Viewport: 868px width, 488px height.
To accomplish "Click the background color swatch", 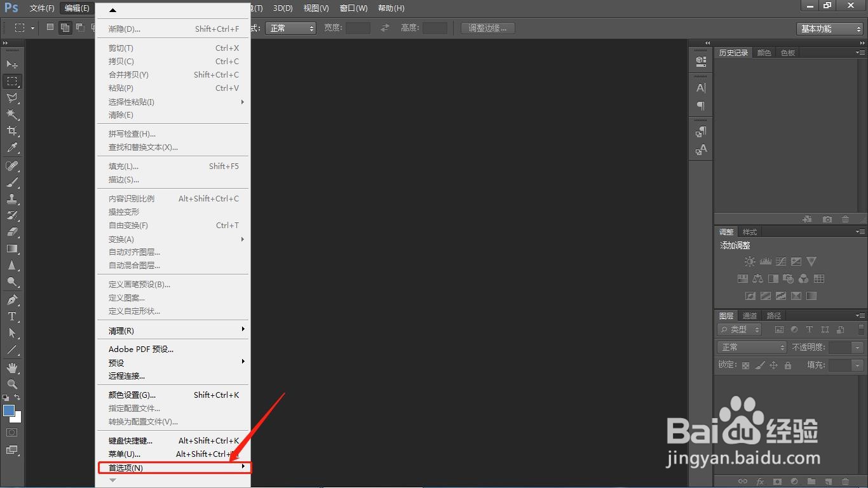I will 18,418.
